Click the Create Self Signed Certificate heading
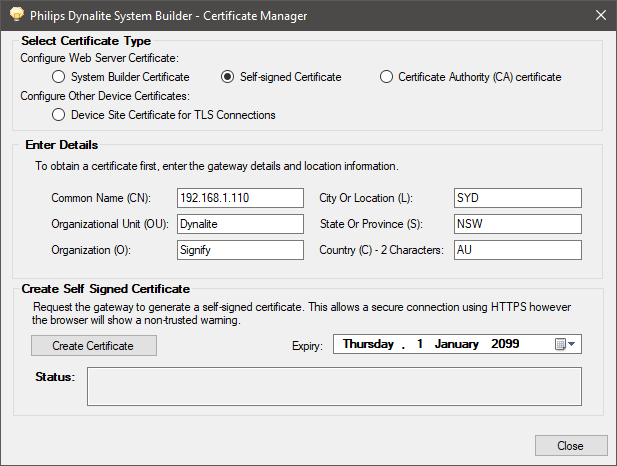Screen dimensions: 617x466 tap(105, 289)
